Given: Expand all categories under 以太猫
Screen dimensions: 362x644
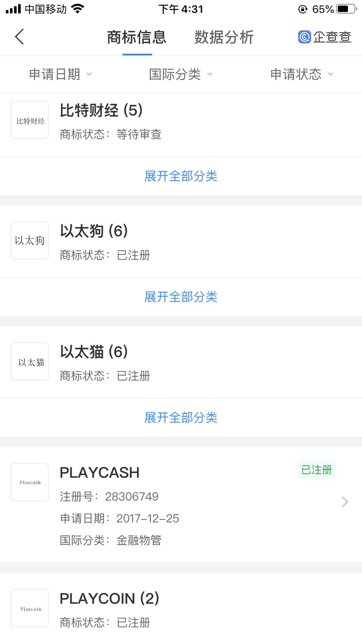Looking at the screenshot, I should tap(181, 418).
